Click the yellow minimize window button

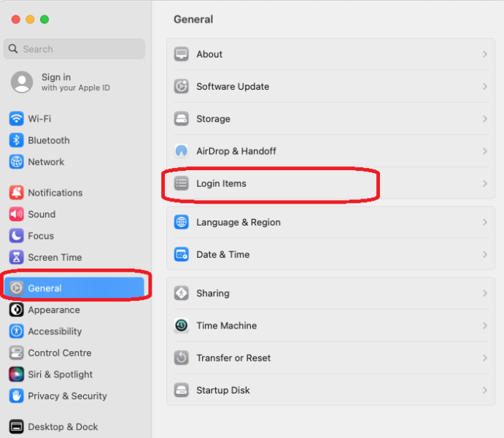click(x=30, y=20)
